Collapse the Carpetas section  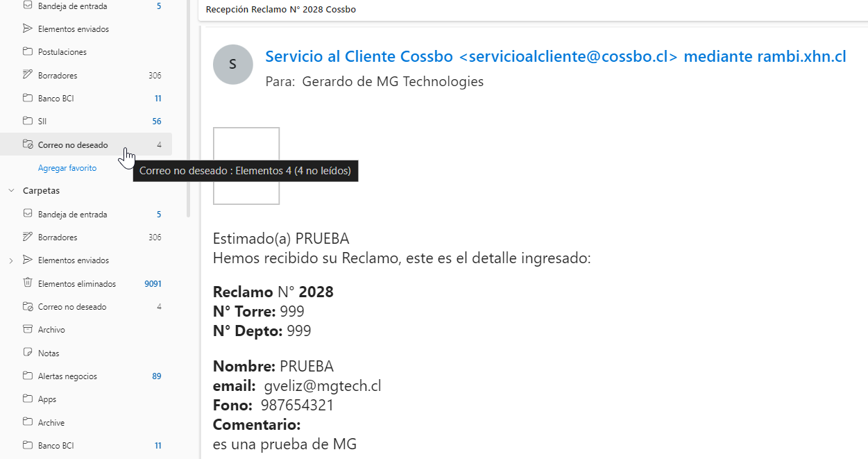(10, 190)
